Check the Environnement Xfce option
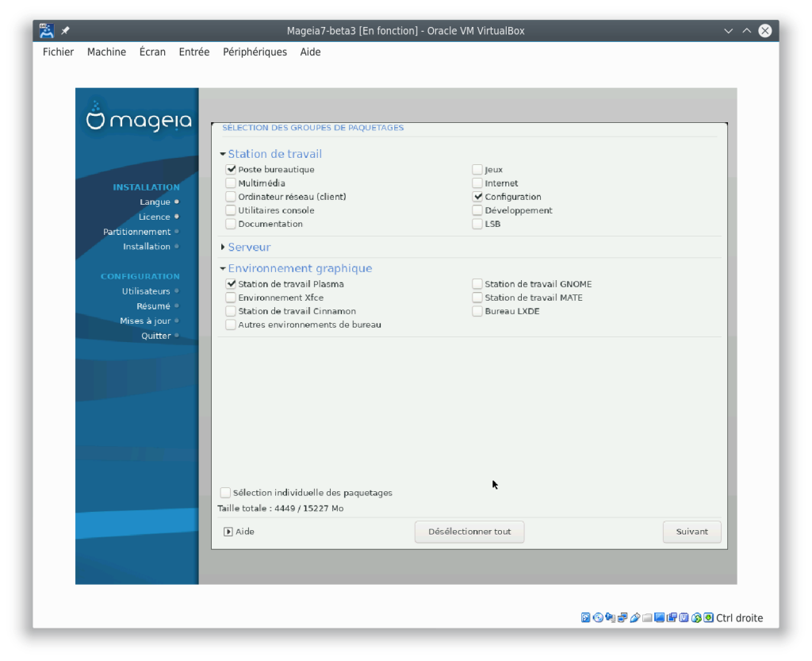 (231, 298)
